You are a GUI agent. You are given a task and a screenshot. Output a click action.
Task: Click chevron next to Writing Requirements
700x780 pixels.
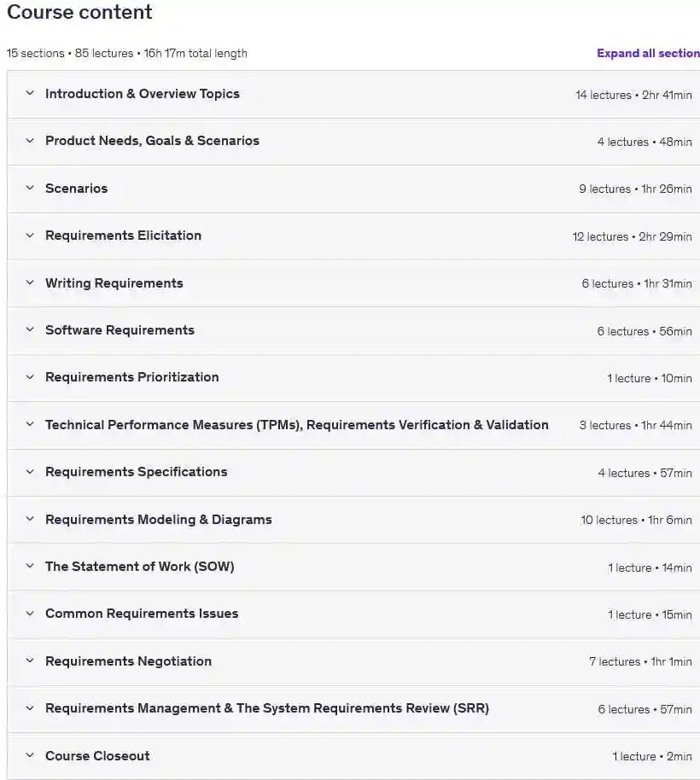pyautogui.click(x=30, y=282)
